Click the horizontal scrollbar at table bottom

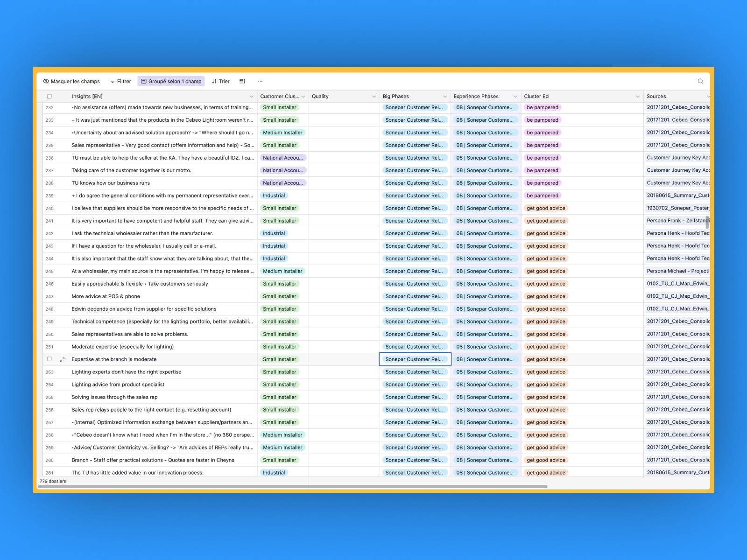point(293,486)
